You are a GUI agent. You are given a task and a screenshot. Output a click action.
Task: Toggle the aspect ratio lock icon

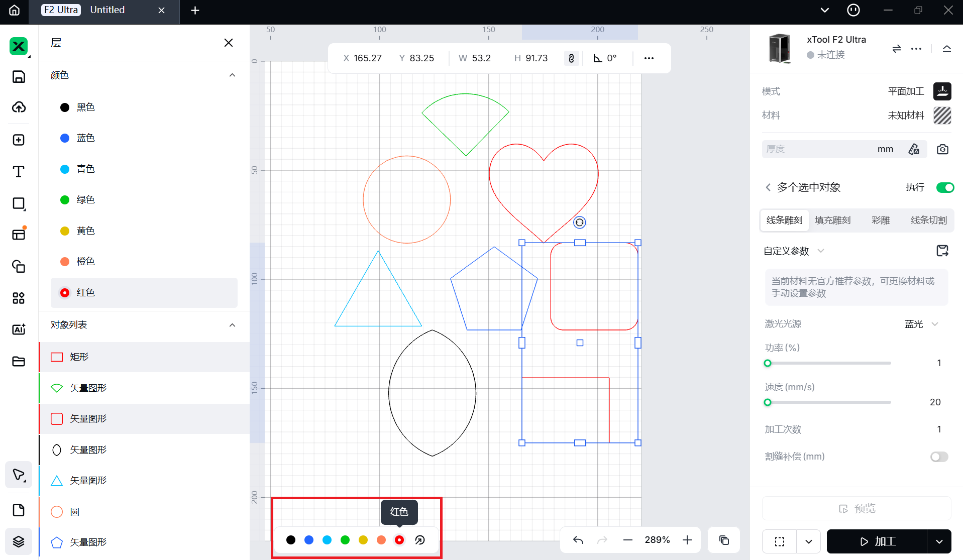pos(571,58)
